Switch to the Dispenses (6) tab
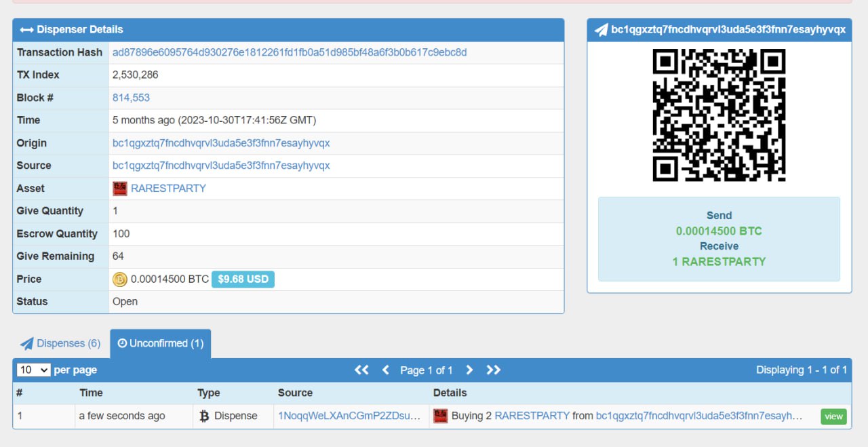Viewport: 868px width, 447px height. (x=60, y=343)
